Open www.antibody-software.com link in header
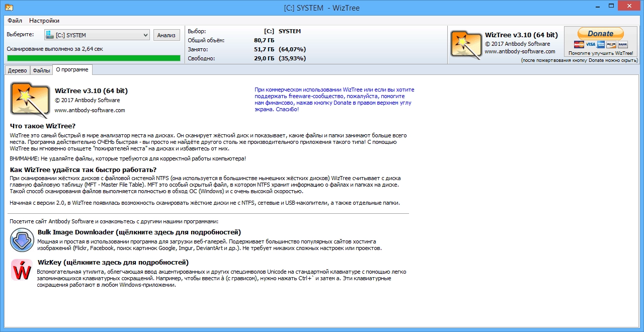 [x=520, y=51]
